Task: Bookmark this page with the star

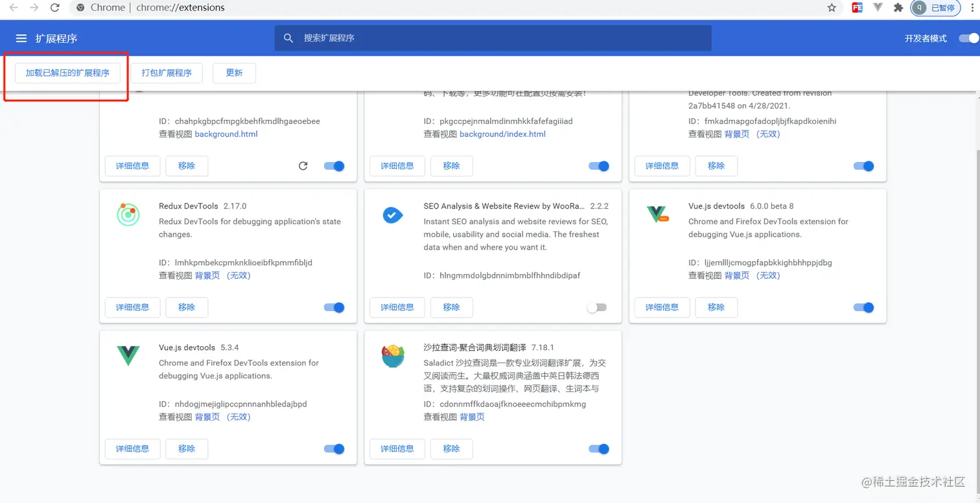Action: [x=832, y=8]
